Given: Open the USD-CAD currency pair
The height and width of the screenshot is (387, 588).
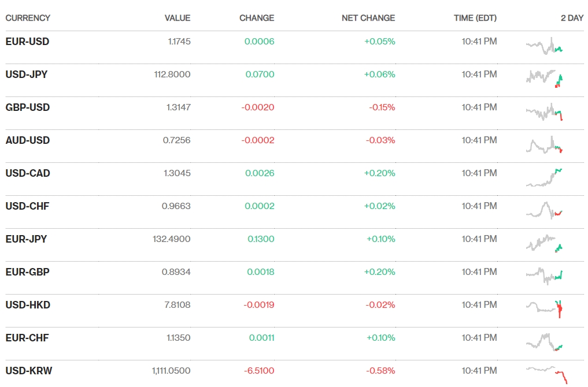Looking at the screenshot, I should tap(28, 173).
